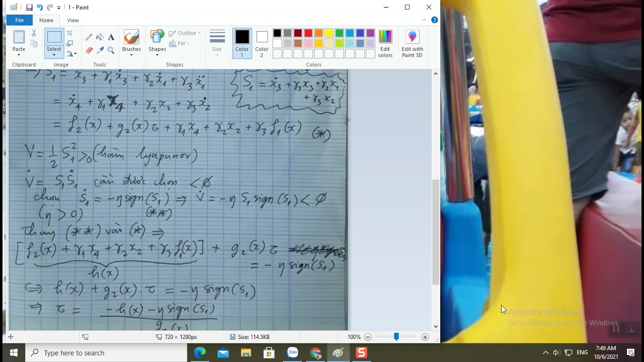
Task: Zoom out with the minus button
Action: coord(368,337)
